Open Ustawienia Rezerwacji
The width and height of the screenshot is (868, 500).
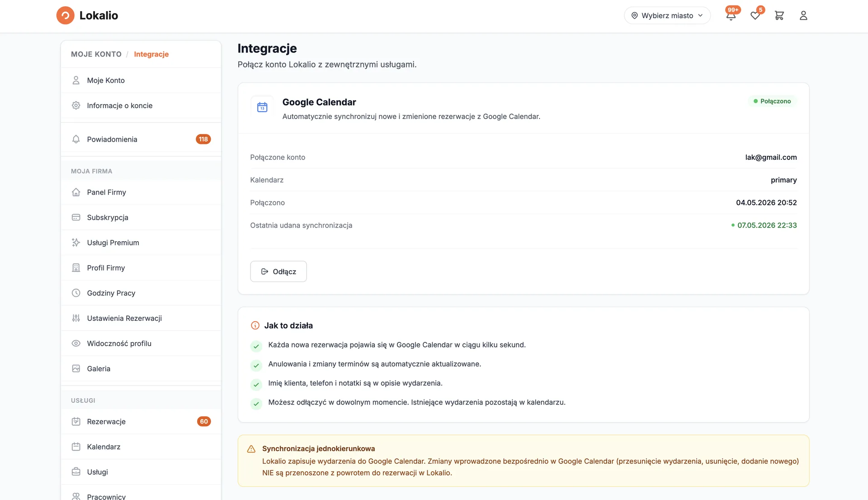[x=141, y=318]
